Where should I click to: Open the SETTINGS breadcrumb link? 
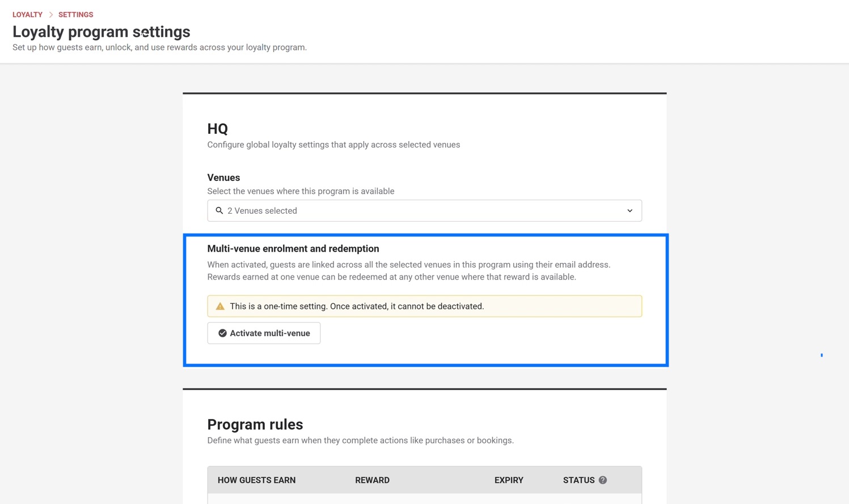[x=75, y=15]
